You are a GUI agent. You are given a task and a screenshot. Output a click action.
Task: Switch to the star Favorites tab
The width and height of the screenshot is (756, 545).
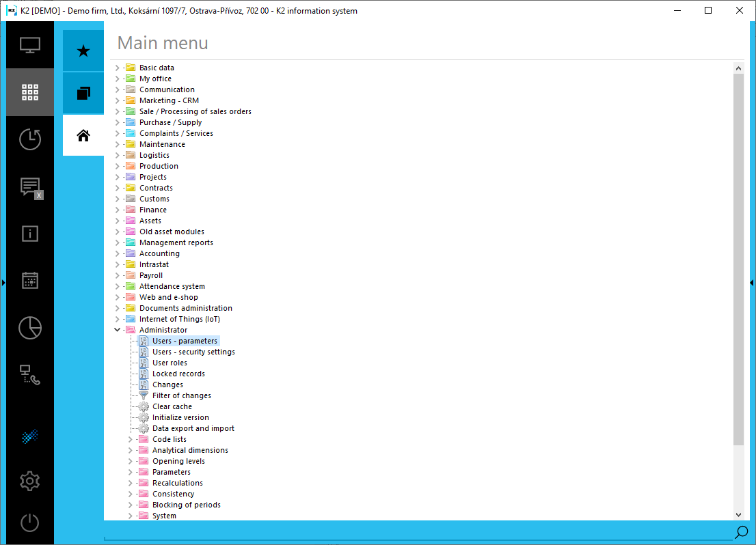(x=83, y=50)
